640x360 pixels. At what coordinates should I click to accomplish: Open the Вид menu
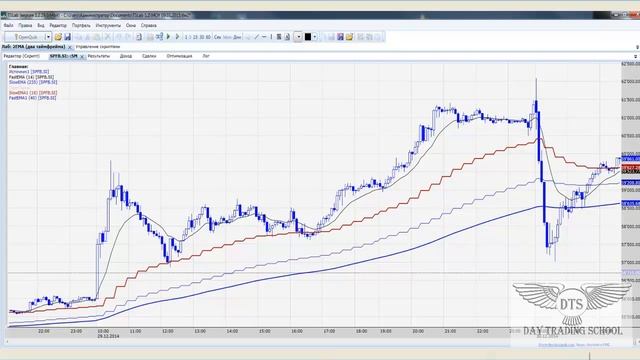[41, 25]
